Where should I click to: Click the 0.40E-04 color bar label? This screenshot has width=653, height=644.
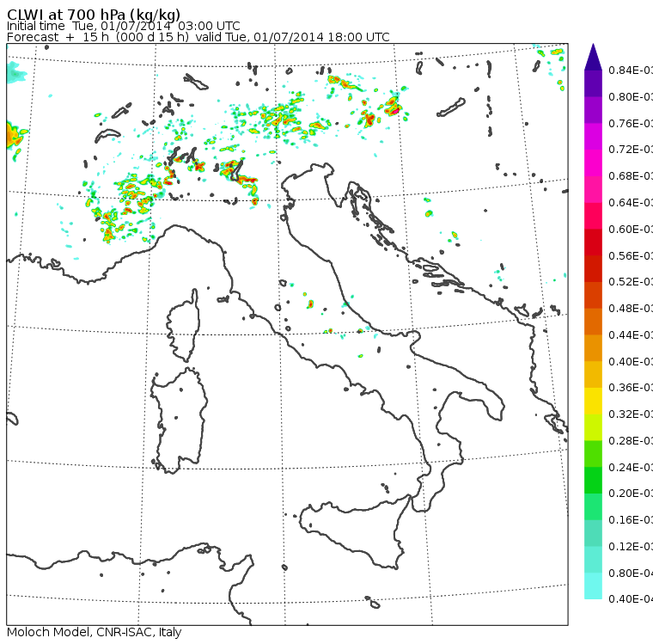pos(630,599)
